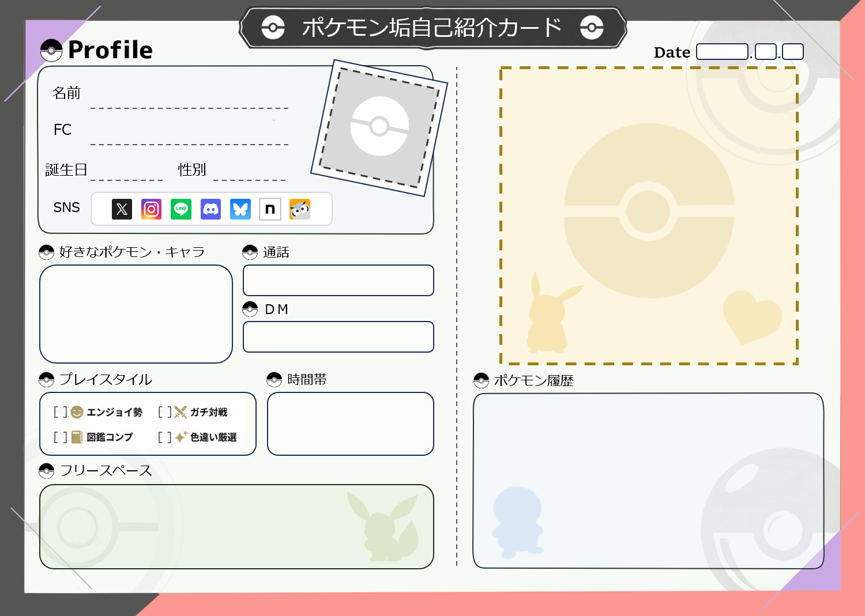Click the 性別 dashed entry line
Screen dimensions: 865x616
click(x=250, y=180)
